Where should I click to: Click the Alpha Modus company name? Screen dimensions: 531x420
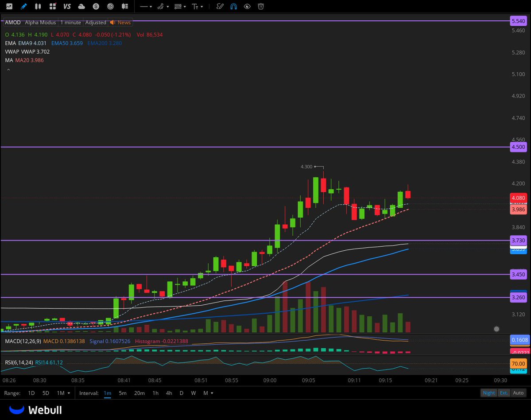tap(40, 22)
